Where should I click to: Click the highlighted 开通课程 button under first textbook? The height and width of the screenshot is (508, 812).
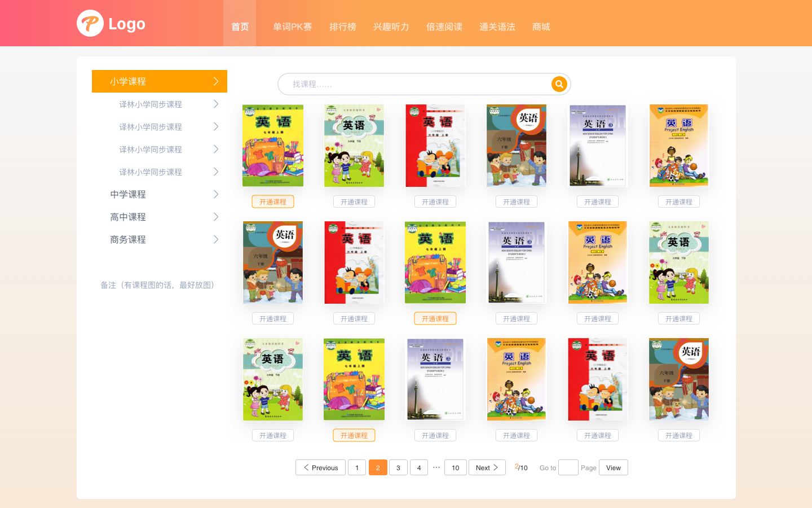[x=272, y=201]
